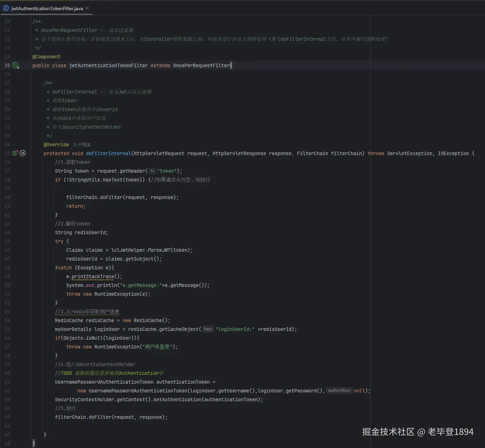The image size is (485, 448).
Task: Click the return statement on line 41
Action: click(76, 206)
